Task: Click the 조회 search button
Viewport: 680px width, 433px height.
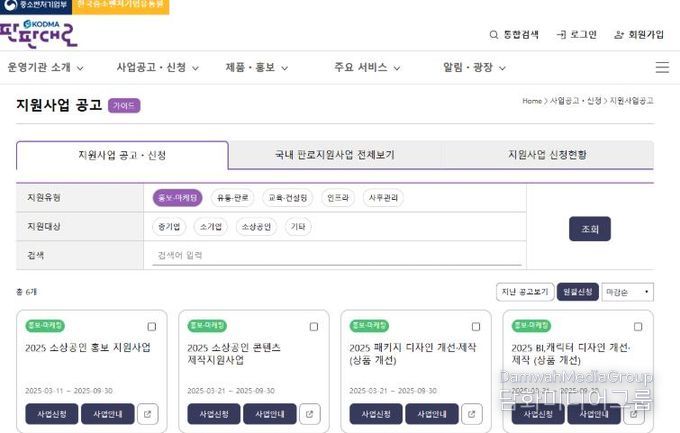Action: click(590, 229)
